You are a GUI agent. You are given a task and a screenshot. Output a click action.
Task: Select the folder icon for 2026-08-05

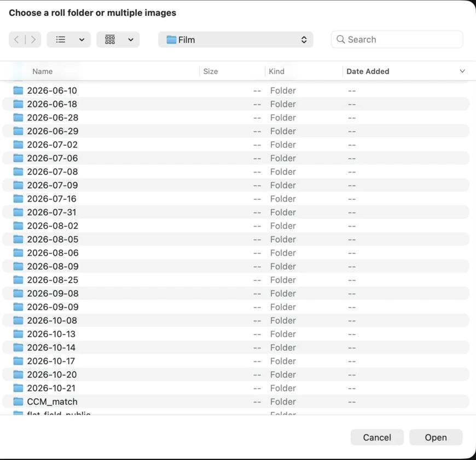tap(18, 239)
